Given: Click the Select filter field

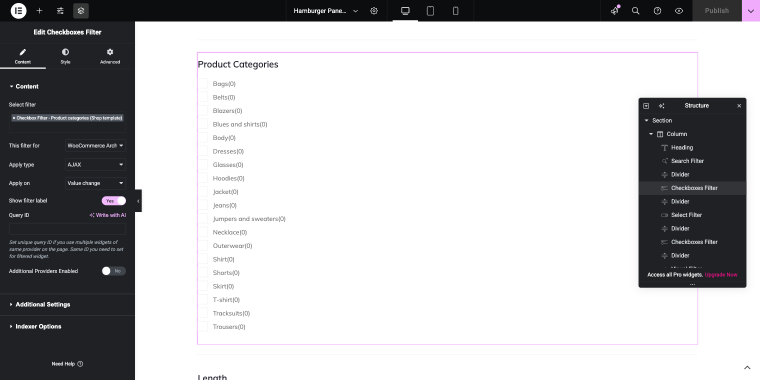Looking at the screenshot, I should [67, 122].
